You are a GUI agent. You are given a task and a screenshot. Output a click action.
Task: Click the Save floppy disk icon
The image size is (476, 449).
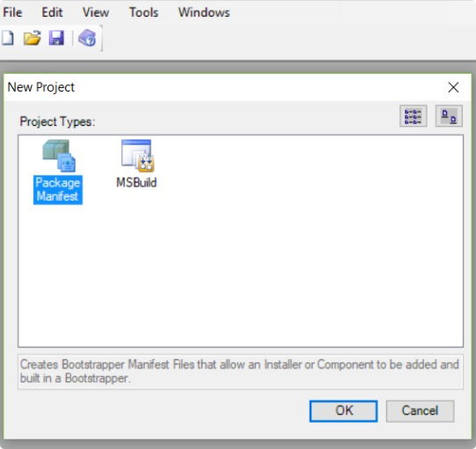click(x=56, y=38)
